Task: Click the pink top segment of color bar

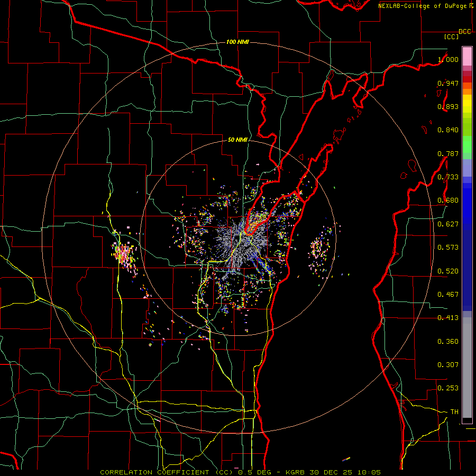Action: [467, 56]
